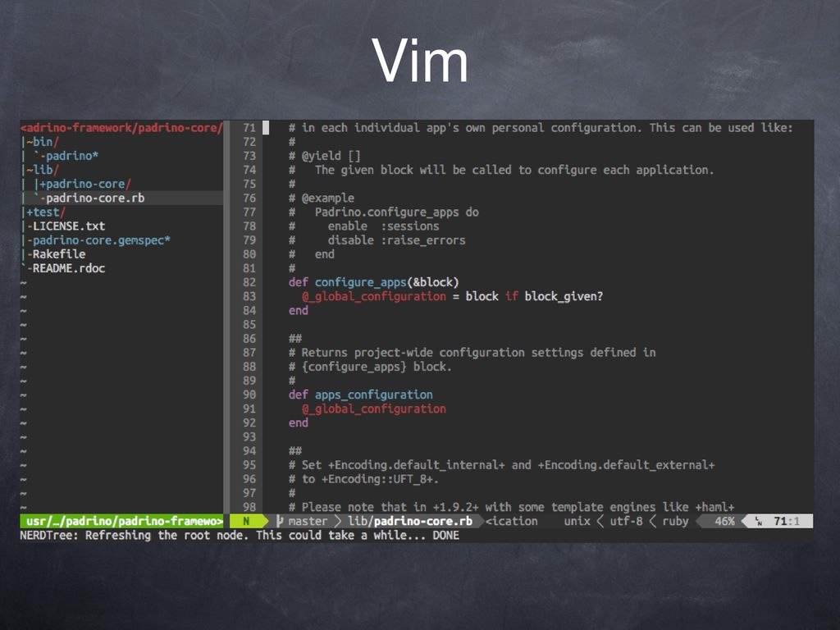This screenshot has height=630, width=840.
Task: Click enable :sessions comment line
Action: tap(384, 226)
